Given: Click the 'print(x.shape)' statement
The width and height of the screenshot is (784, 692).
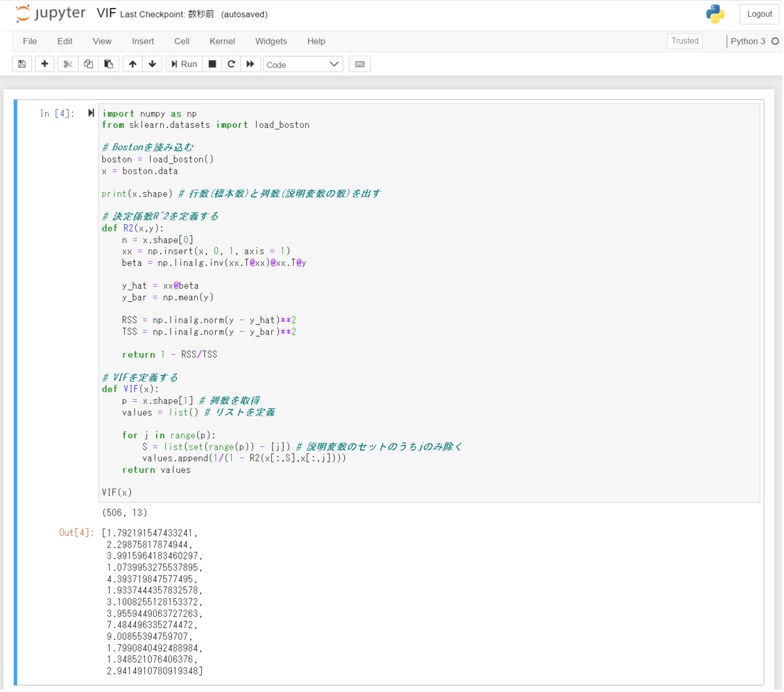Looking at the screenshot, I should point(137,193).
